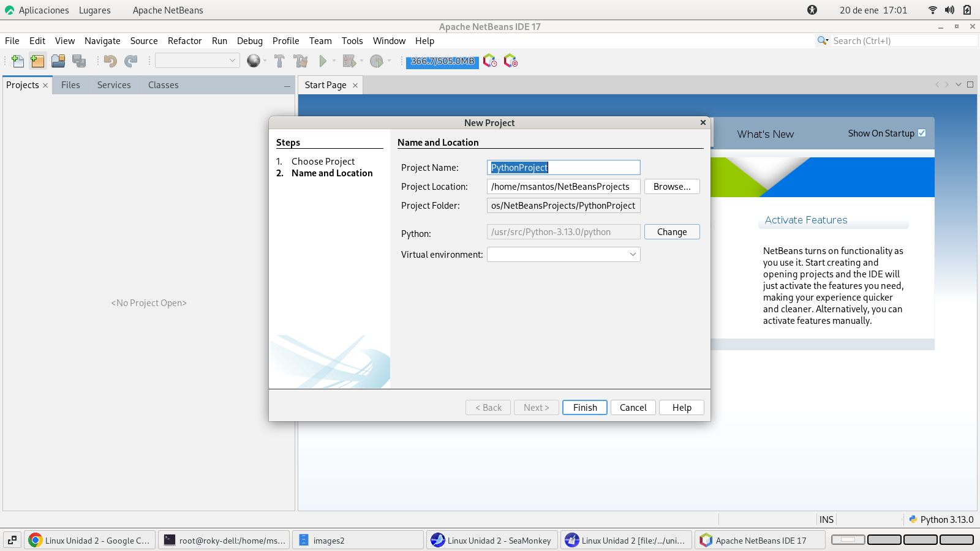Image resolution: width=980 pixels, height=551 pixels.
Task: Click the Finish button
Action: pos(584,408)
